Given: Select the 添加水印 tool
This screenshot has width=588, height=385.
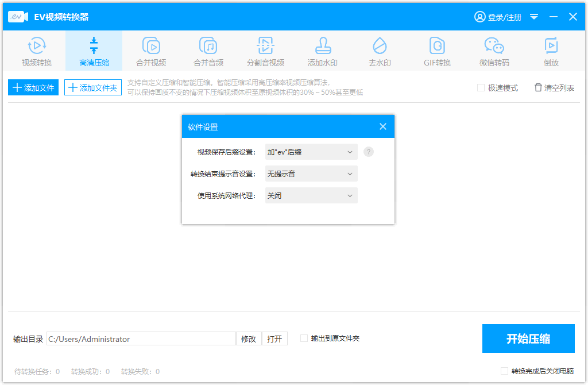Looking at the screenshot, I should pyautogui.click(x=322, y=51).
